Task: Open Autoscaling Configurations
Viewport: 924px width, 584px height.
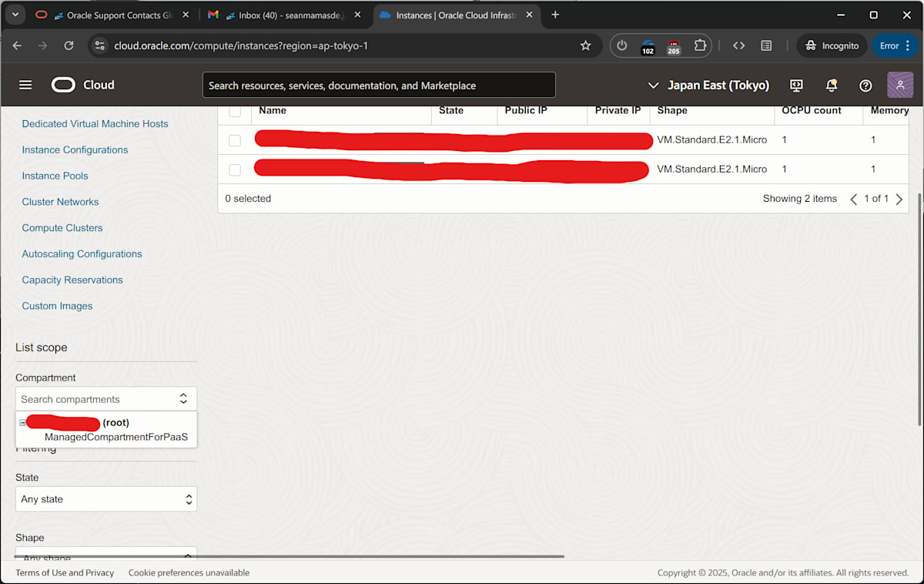Action: 82,254
